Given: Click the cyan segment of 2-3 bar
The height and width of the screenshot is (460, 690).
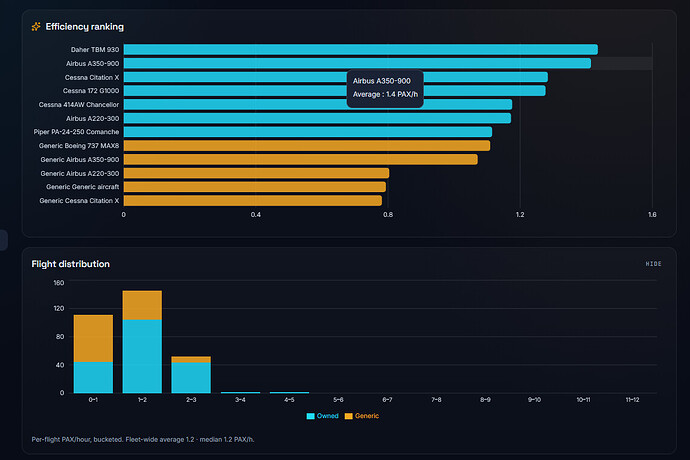Looking at the screenshot, I should pyautogui.click(x=191, y=378).
